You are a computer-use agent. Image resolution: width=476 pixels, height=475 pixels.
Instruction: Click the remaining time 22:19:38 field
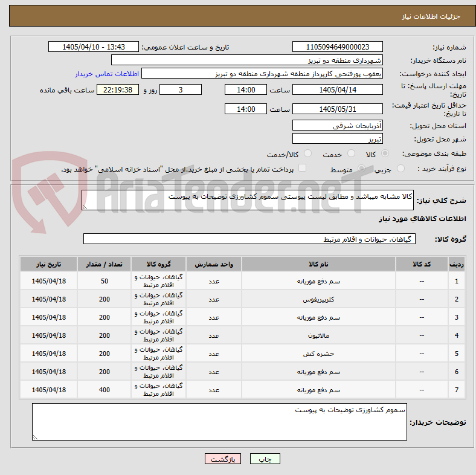118,90
